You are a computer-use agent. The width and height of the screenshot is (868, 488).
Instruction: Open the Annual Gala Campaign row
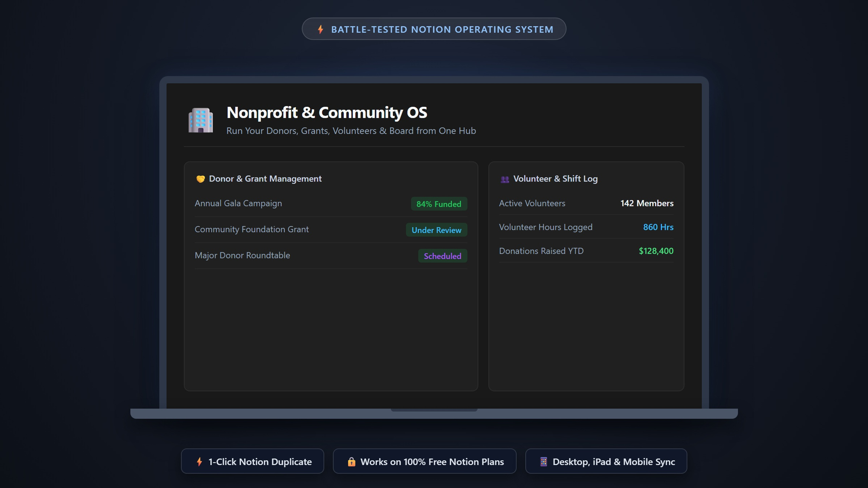click(x=331, y=204)
